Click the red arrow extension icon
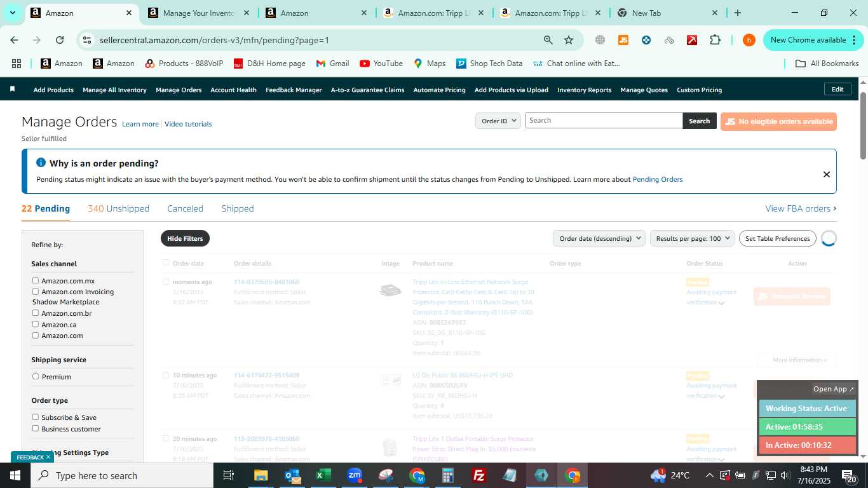868x488 pixels. point(692,40)
